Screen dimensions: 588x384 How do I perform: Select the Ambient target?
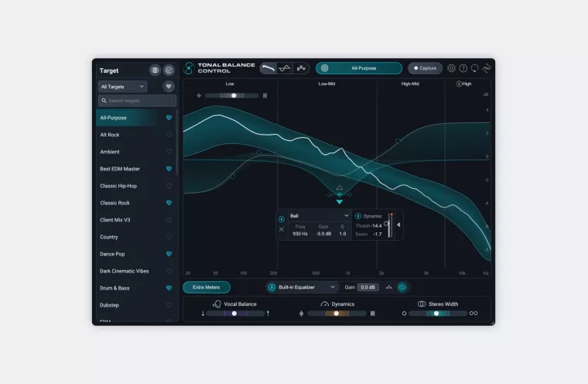click(135, 152)
